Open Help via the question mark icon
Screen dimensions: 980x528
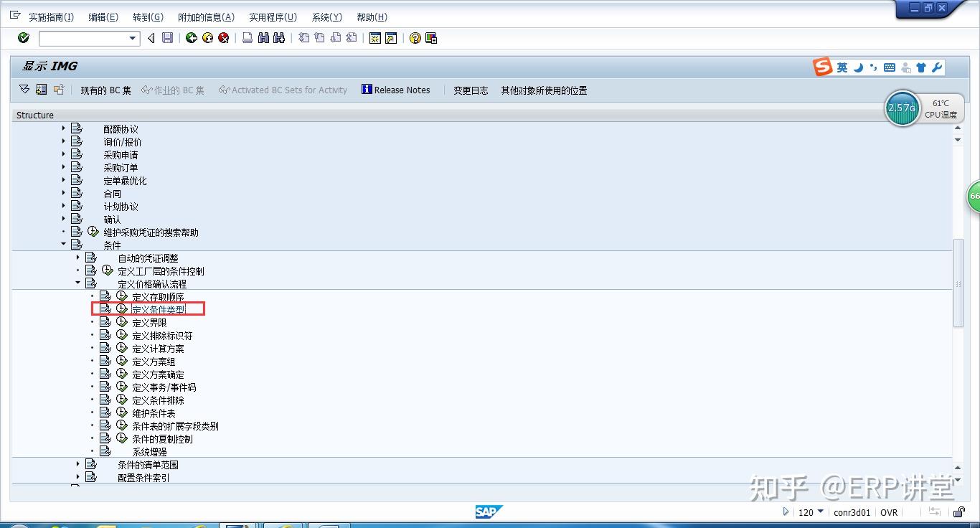click(x=415, y=38)
